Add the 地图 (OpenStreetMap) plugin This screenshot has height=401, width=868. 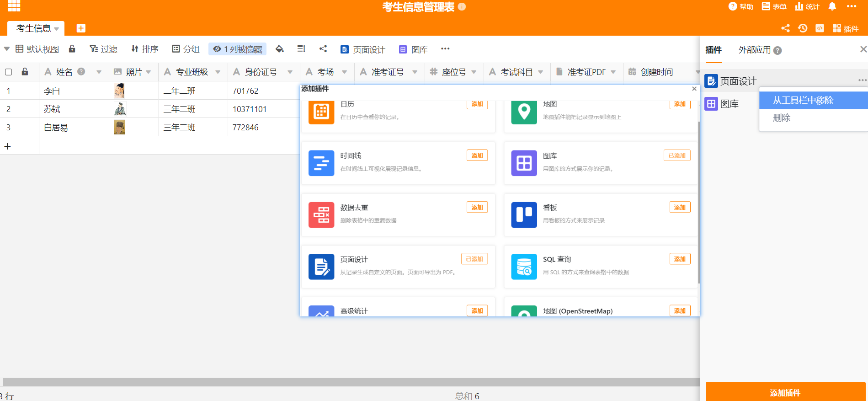pyautogui.click(x=680, y=310)
